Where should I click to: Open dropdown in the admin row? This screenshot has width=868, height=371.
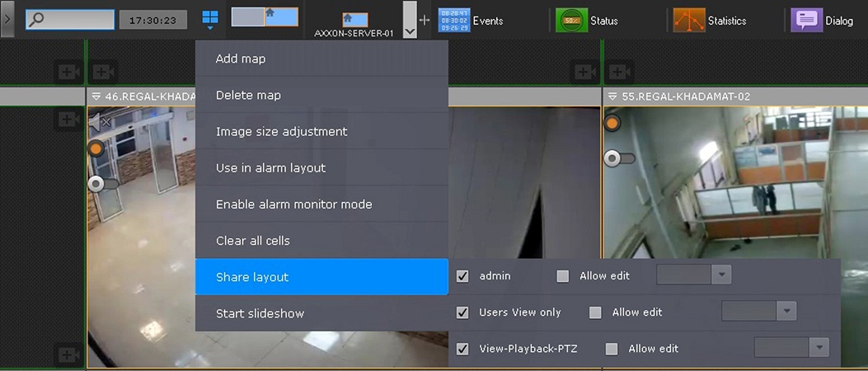tap(721, 275)
